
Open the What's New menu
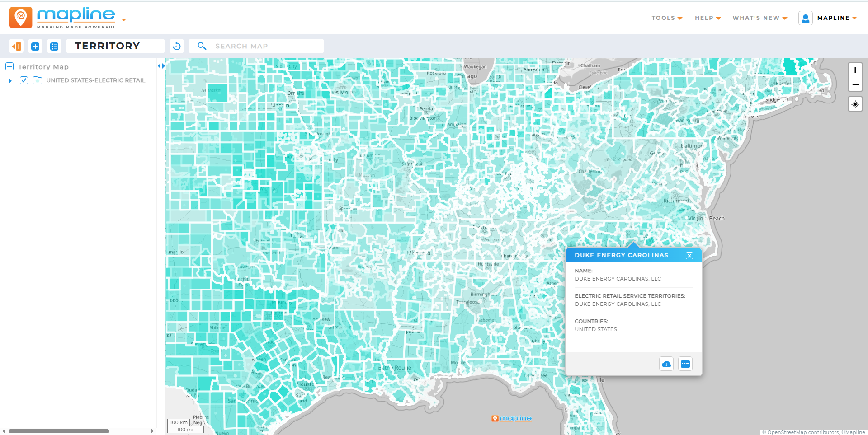[760, 18]
